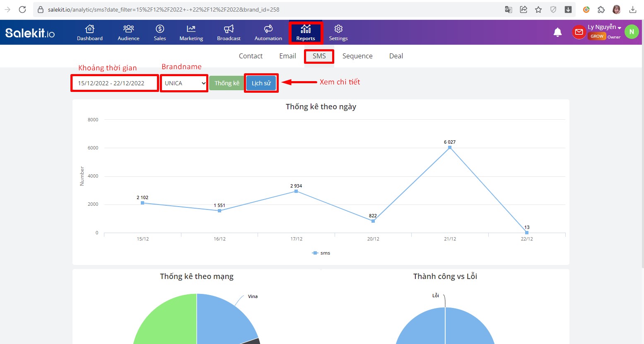
Task: Click the browser address bar URL
Action: click(x=164, y=10)
